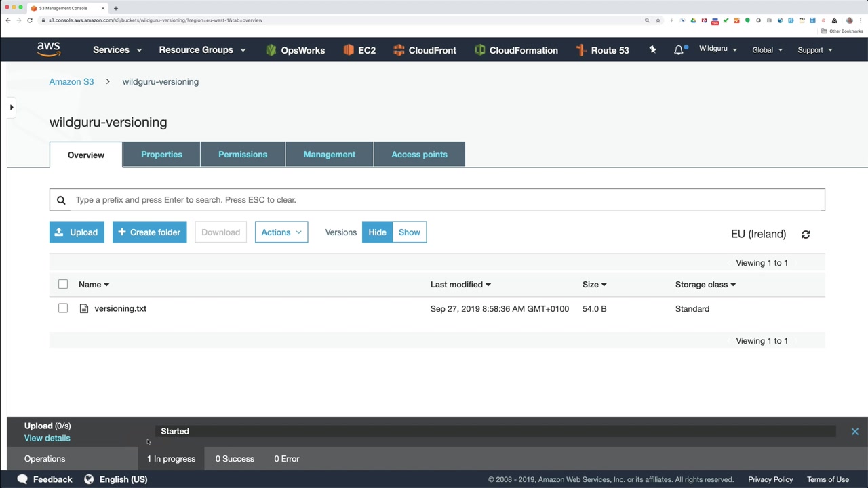Open the versioning.txt object link
This screenshot has width=868, height=488.
(121, 308)
